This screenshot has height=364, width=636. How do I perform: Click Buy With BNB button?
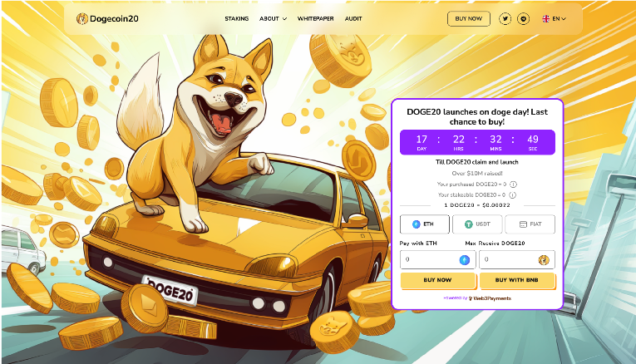(517, 280)
